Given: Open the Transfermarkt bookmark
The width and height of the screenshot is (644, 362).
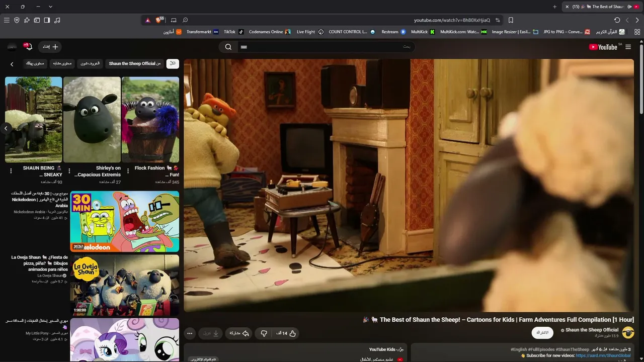Looking at the screenshot, I should click(x=202, y=32).
